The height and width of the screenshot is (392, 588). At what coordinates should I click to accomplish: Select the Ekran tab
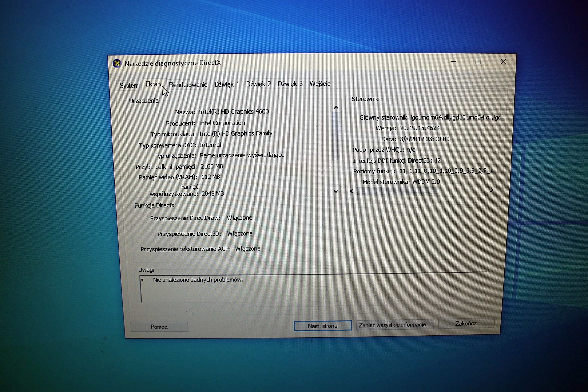153,84
